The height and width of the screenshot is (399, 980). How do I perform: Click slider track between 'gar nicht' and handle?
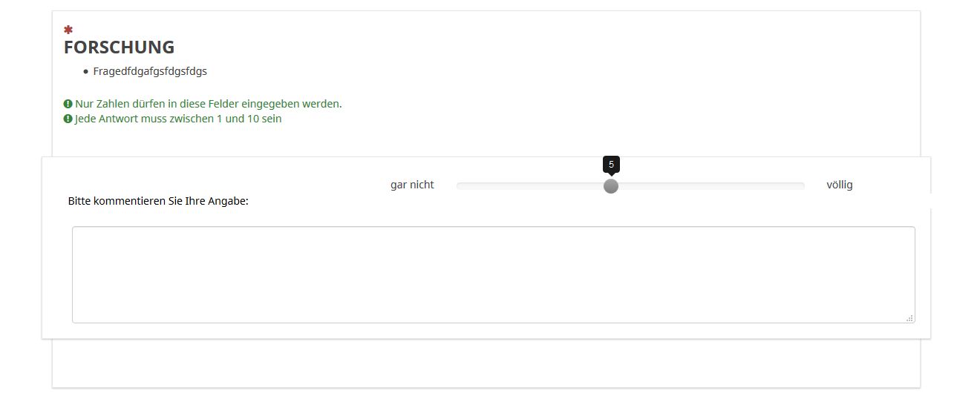530,186
